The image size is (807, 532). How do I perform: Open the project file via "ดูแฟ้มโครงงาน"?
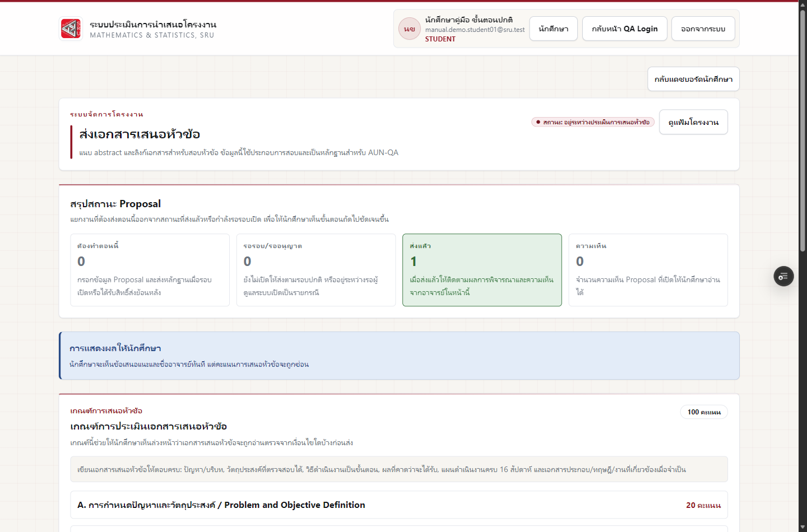pyautogui.click(x=694, y=122)
